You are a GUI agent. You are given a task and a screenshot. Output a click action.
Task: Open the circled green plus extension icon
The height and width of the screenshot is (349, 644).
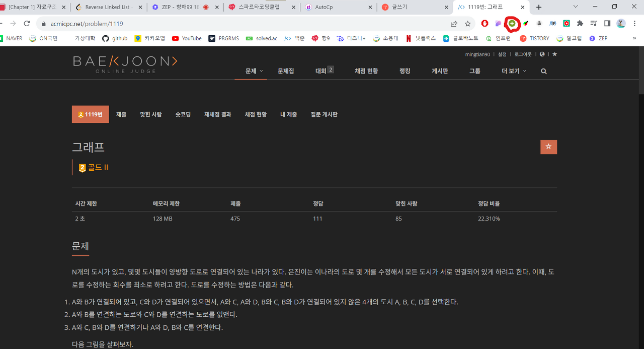click(512, 24)
